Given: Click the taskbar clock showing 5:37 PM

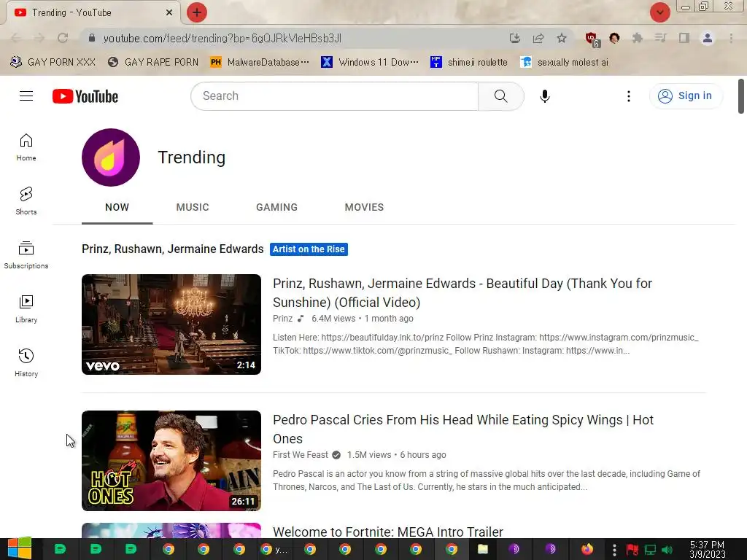Looking at the screenshot, I should [708, 550].
